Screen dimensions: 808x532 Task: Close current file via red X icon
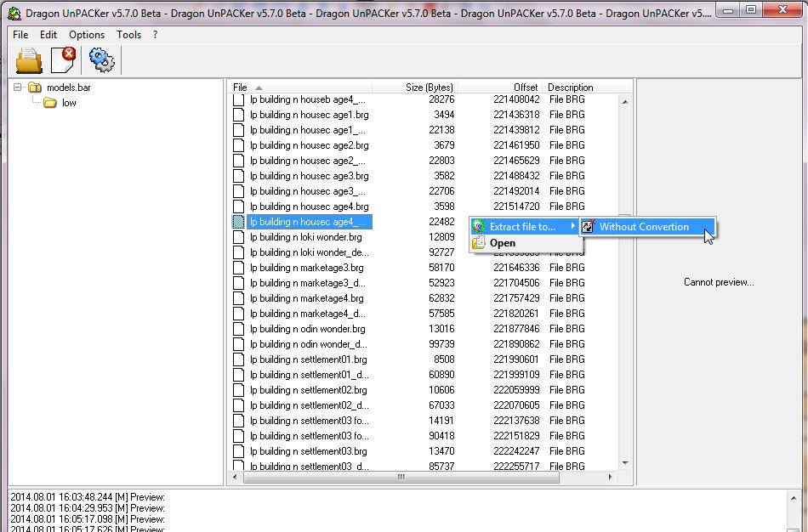click(x=64, y=59)
